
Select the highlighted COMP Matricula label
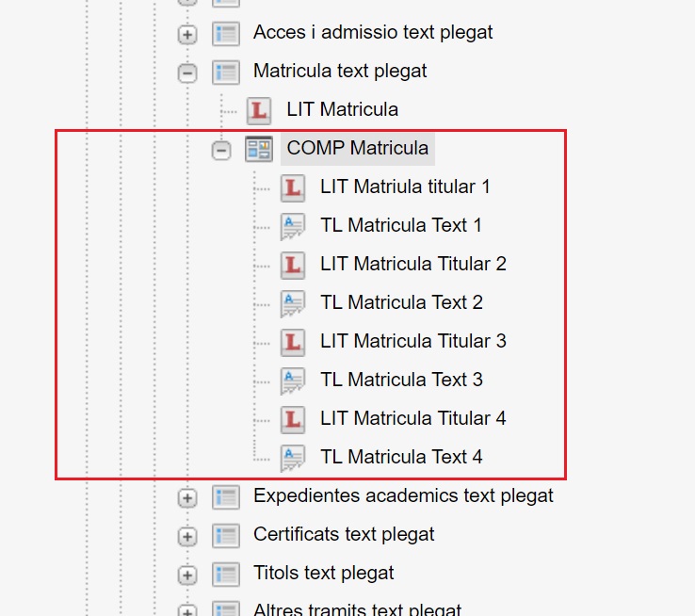point(358,148)
